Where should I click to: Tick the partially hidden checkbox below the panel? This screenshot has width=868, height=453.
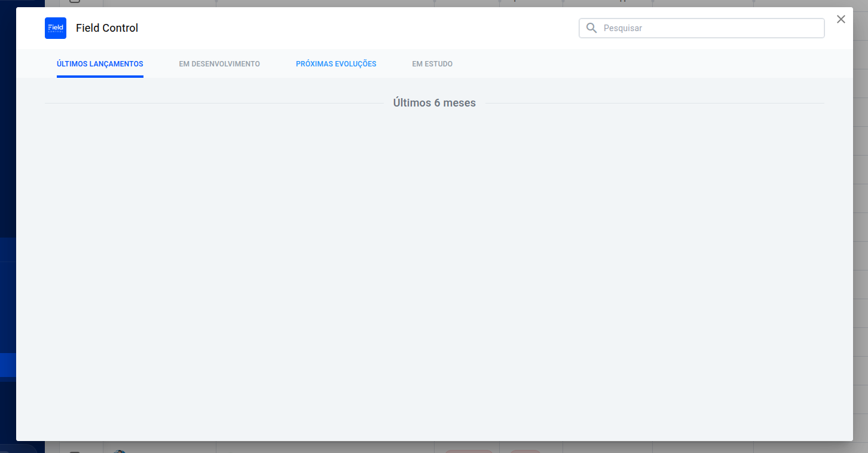75,452
